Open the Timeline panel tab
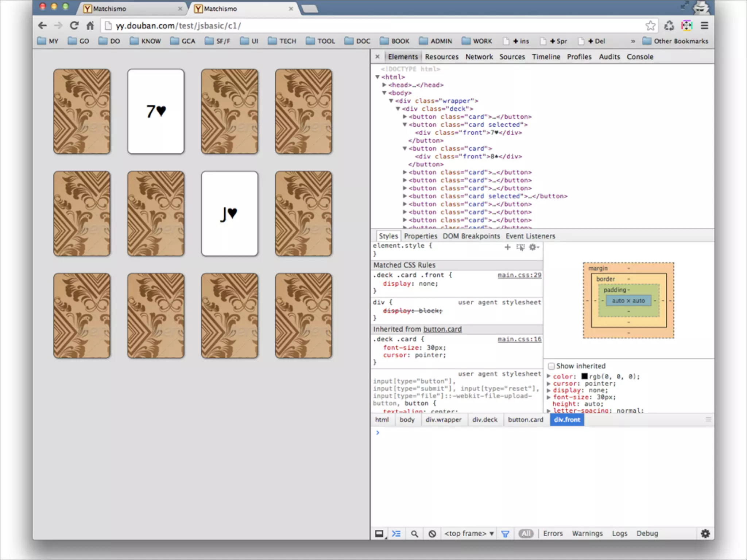The width and height of the screenshot is (747, 560). (x=546, y=57)
